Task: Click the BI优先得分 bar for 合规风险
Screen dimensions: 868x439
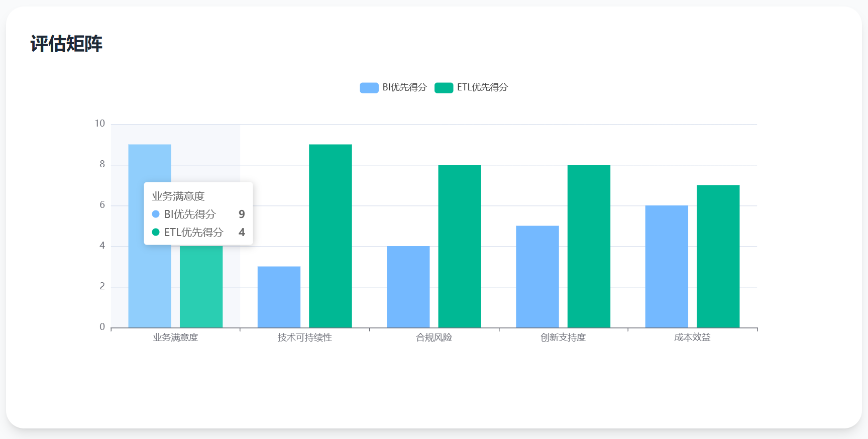Action: click(408, 287)
